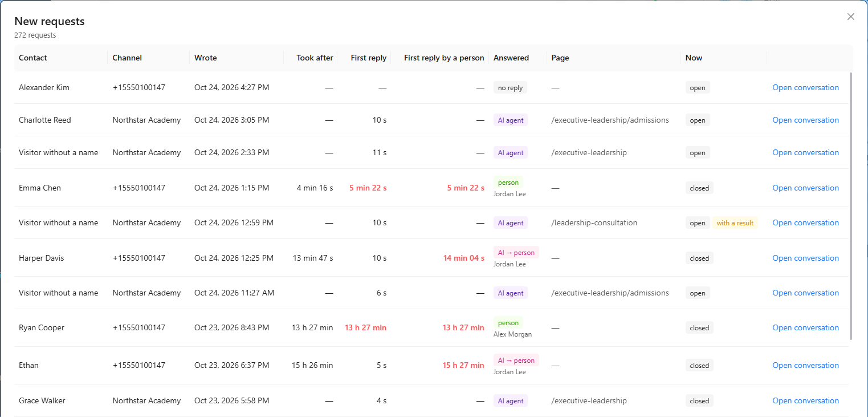
Task: Select the 'no reply' badge for Alexander Kim
Action: 510,88
